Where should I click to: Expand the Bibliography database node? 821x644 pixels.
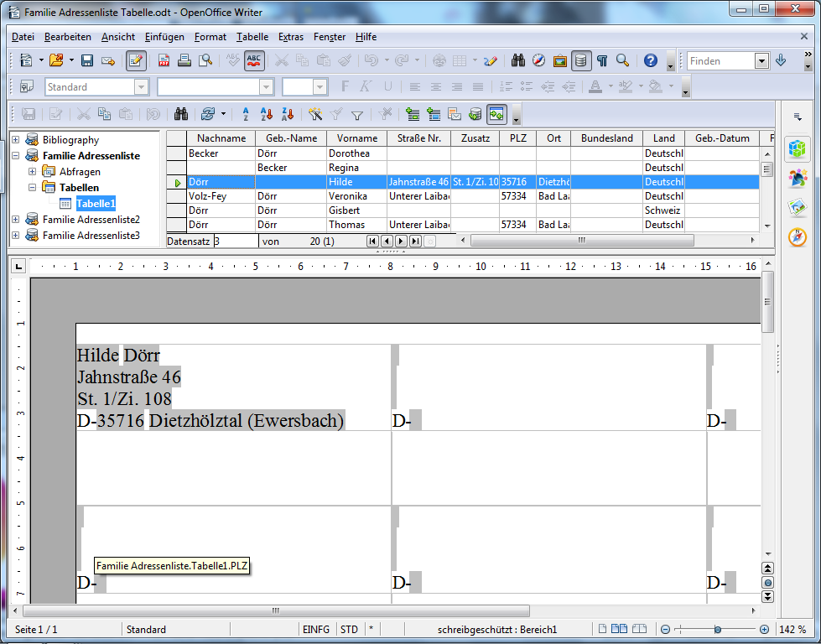[x=15, y=140]
